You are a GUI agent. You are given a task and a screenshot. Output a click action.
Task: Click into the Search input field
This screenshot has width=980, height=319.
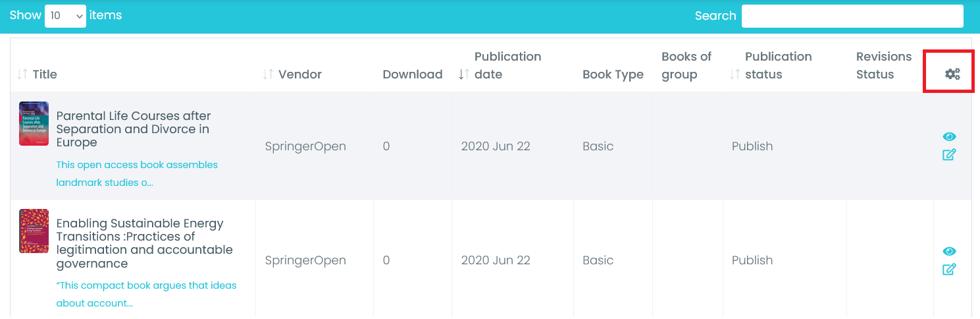pos(852,16)
